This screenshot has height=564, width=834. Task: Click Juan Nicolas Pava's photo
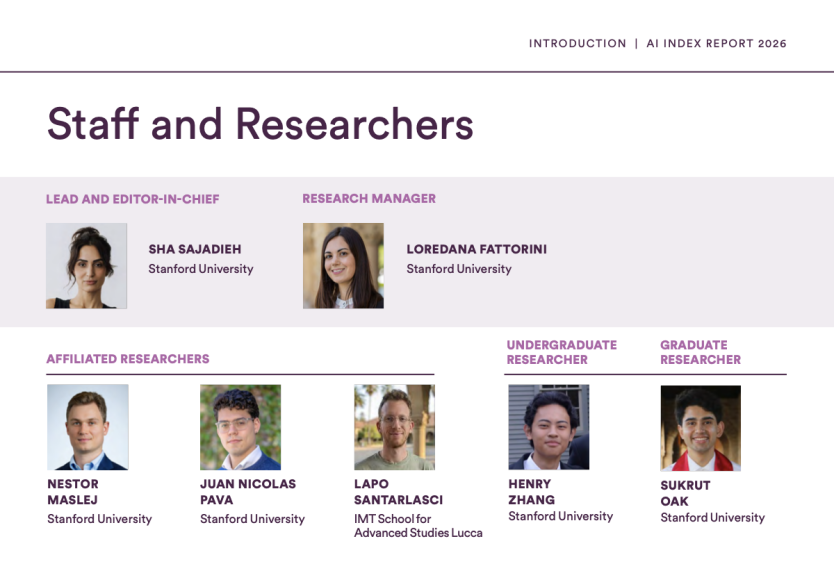[240, 427]
